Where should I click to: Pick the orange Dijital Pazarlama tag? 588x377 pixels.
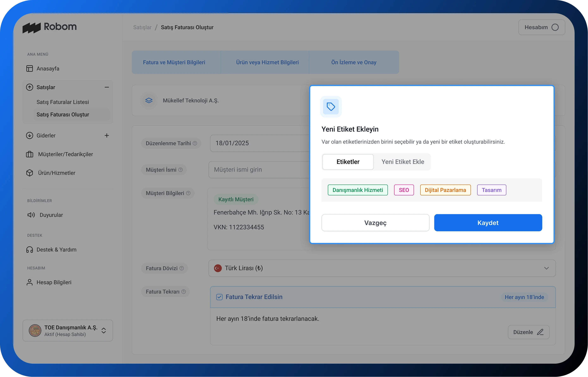pyautogui.click(x=445, y=190)
